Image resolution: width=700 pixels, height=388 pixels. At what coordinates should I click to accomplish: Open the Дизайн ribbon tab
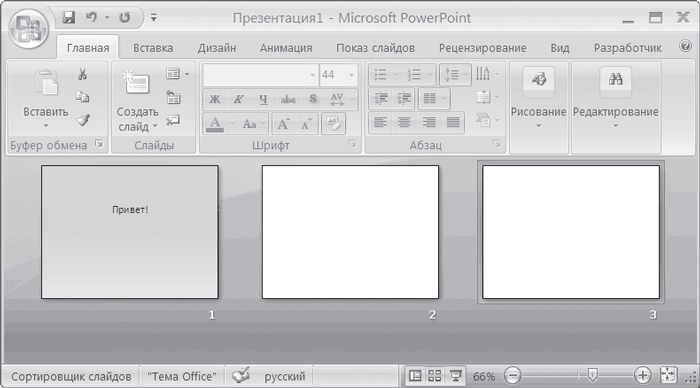pos(217,48)
